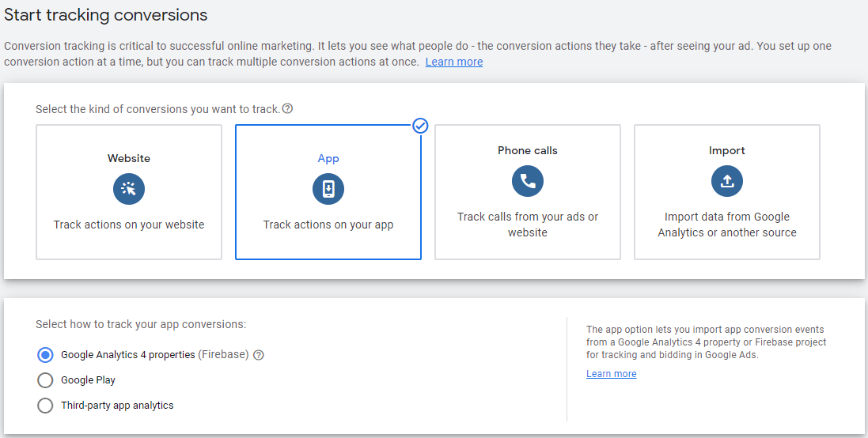
Task: Open Learn more link under app option note
Action: (x=611, y=374)
